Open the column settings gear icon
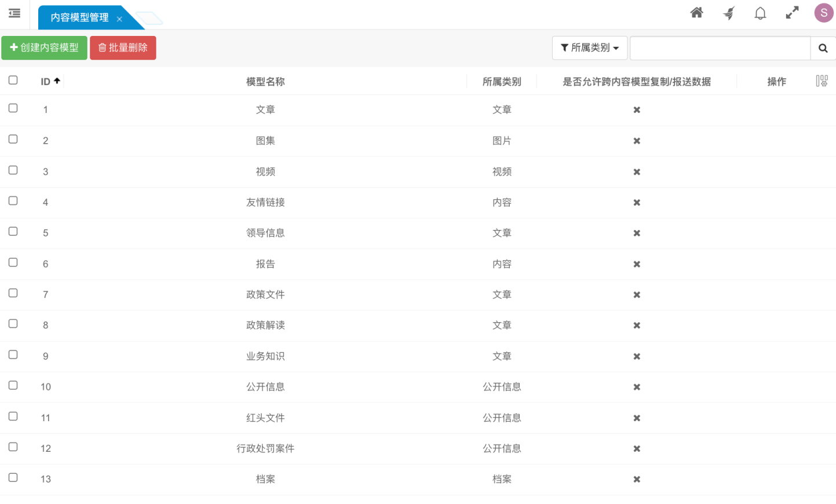The height and width of the screenshot is (504, 836). tap(822, 81)
